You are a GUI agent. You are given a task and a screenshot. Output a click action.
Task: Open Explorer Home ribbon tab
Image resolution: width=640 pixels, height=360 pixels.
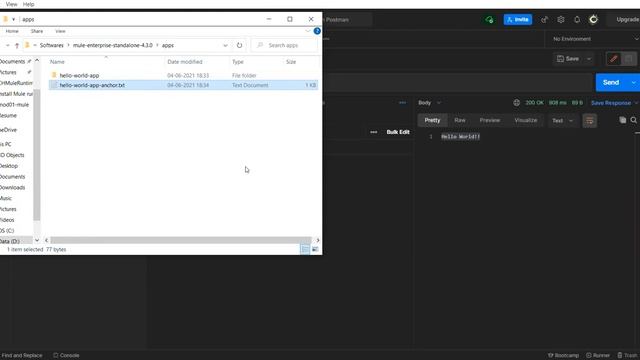[x=12, y=31]
